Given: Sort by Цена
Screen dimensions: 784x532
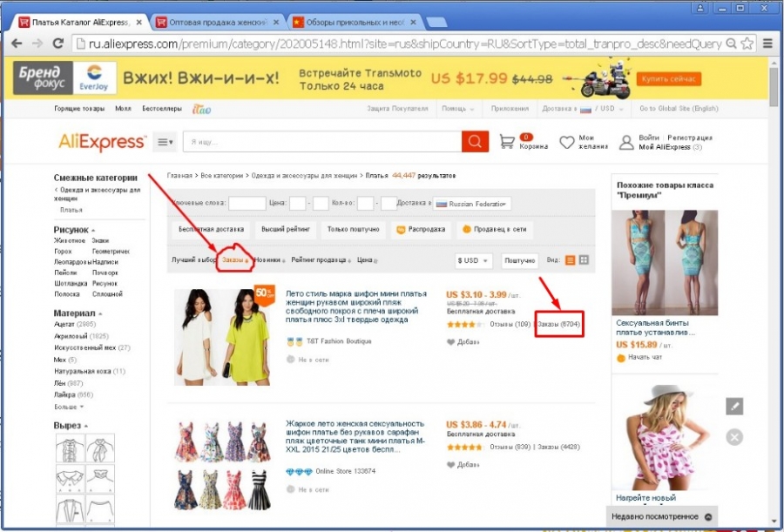Looking at the screenshot, I should [367, 260].
